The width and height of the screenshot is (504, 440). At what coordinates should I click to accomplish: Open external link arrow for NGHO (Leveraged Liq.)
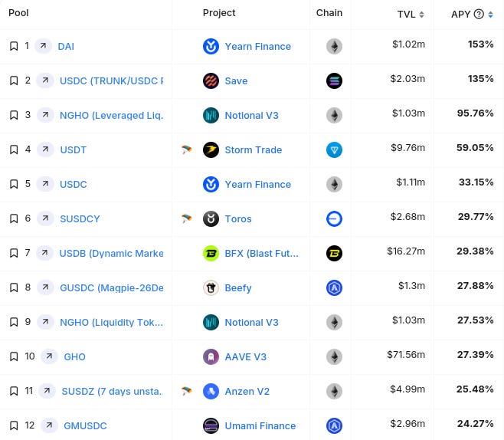(x=45, y=115)
